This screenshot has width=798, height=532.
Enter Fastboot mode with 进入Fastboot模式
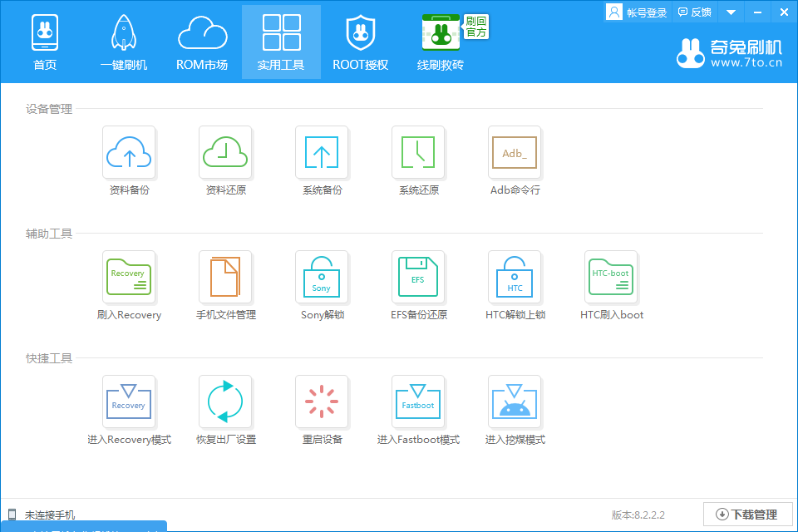418,401
